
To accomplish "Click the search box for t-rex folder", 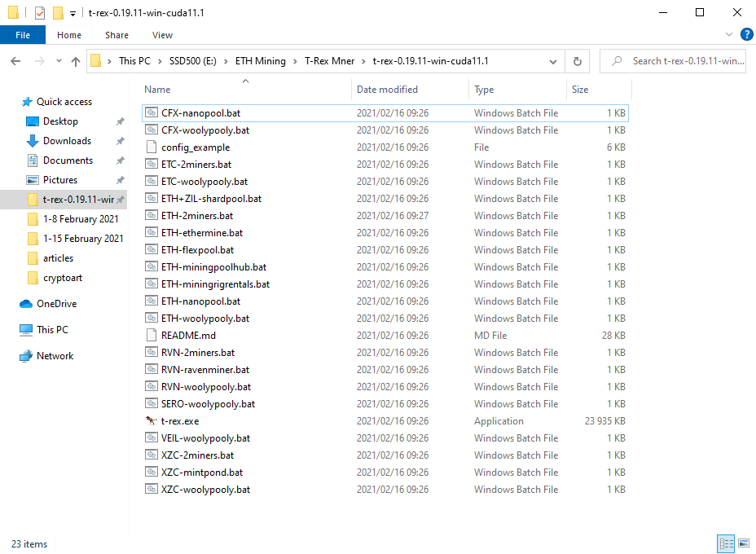I will (673, 61).
